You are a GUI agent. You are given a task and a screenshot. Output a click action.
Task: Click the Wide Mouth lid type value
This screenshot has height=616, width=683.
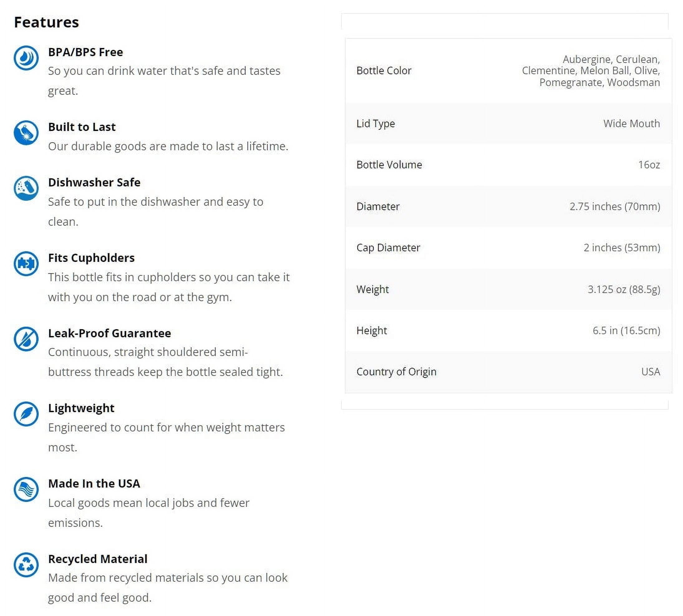pyautogui.click(x=632, y=123)
